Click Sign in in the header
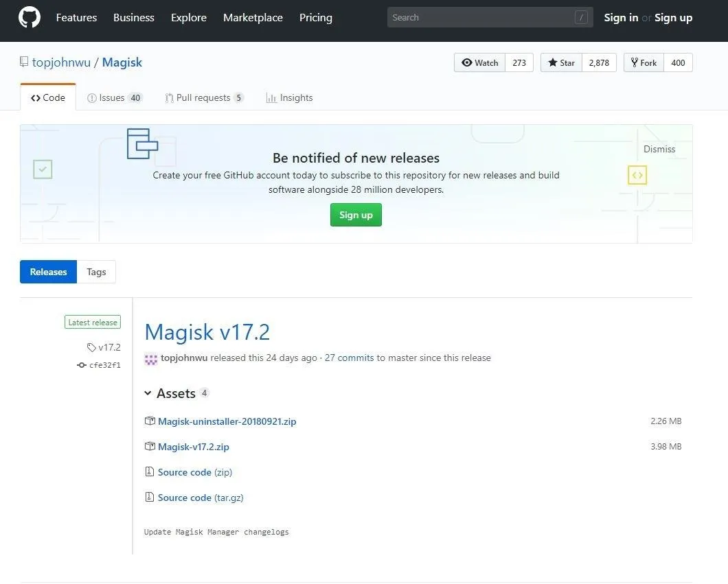 coord(621,18)
